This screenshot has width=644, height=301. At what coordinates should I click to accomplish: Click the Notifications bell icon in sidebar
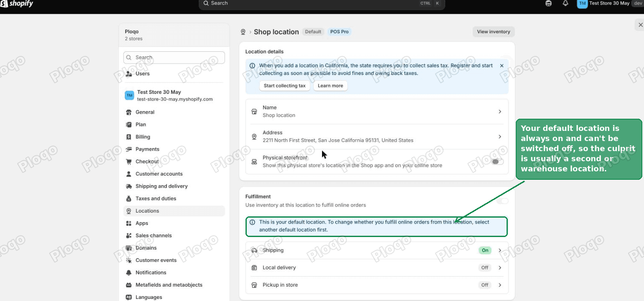(129, 273)
